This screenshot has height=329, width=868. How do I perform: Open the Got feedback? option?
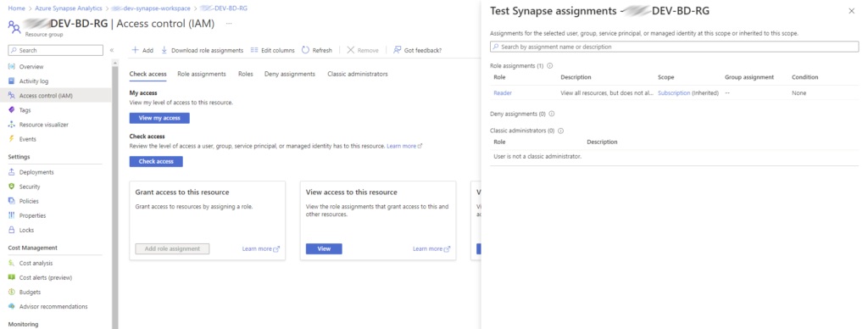417,50
